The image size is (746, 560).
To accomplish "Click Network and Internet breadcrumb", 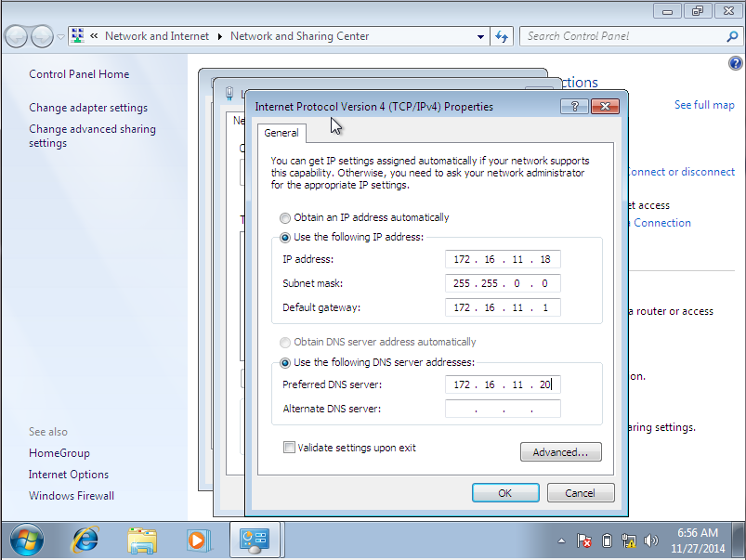I will pyautogui.click(x=156, y=36).
